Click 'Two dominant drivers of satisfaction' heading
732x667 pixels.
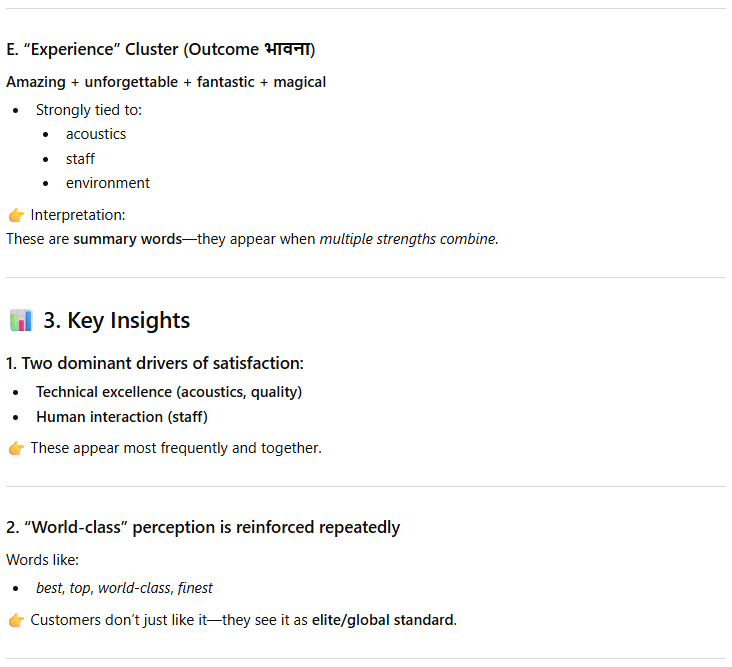click(x=155, y=363)
